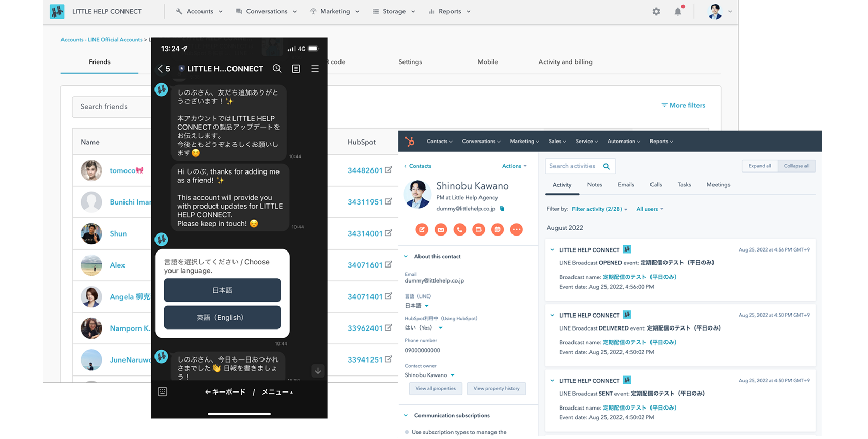Open the Actions dropdown for contact
This screenshot has height=439, width=868.
point(514,166)
